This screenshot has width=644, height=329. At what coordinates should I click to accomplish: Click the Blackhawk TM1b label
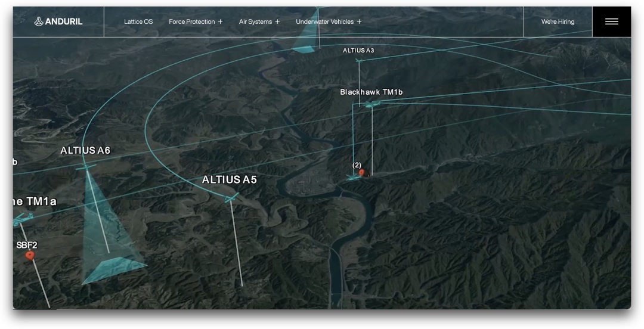tap(371, 92)
